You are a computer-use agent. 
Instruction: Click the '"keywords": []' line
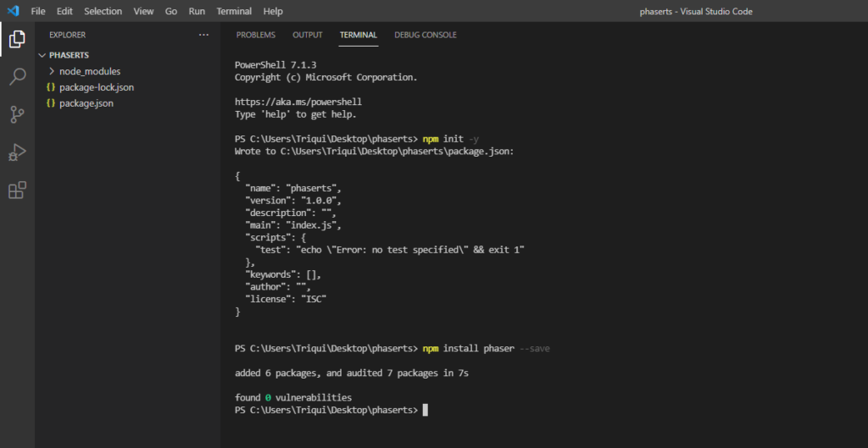283,274
